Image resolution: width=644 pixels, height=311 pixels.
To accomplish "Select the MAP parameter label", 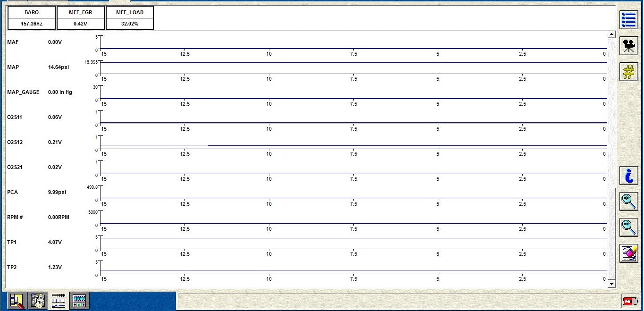I will (13, 67).
